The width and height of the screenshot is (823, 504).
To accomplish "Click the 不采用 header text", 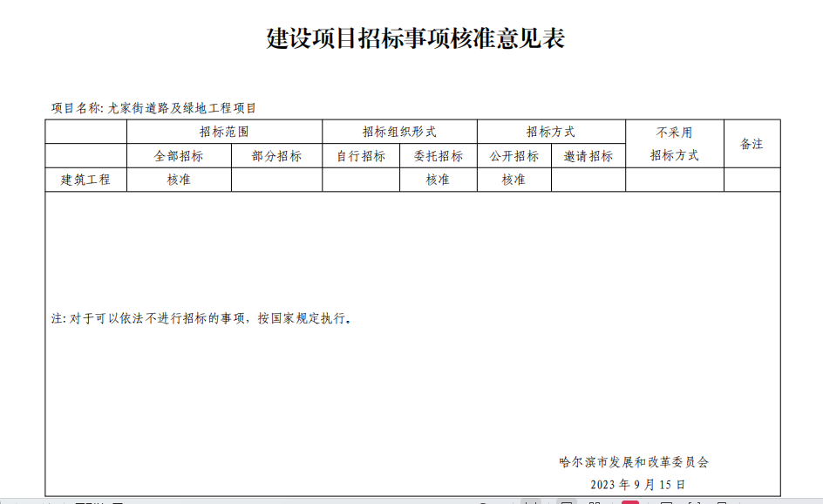I will [x=675, y=133].
